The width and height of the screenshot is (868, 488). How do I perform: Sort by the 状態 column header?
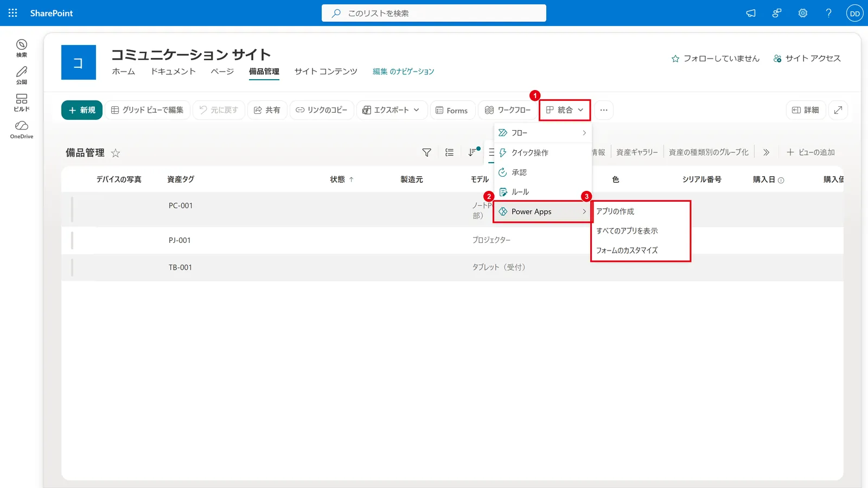(x=342, y=179)
